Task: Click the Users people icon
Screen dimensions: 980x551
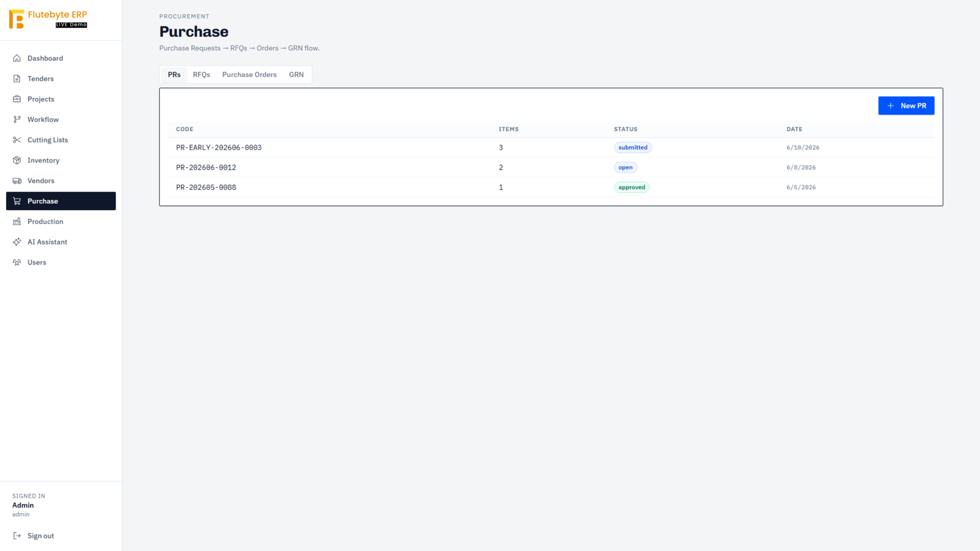Action: pyautogui.click(x=17, y=262)
